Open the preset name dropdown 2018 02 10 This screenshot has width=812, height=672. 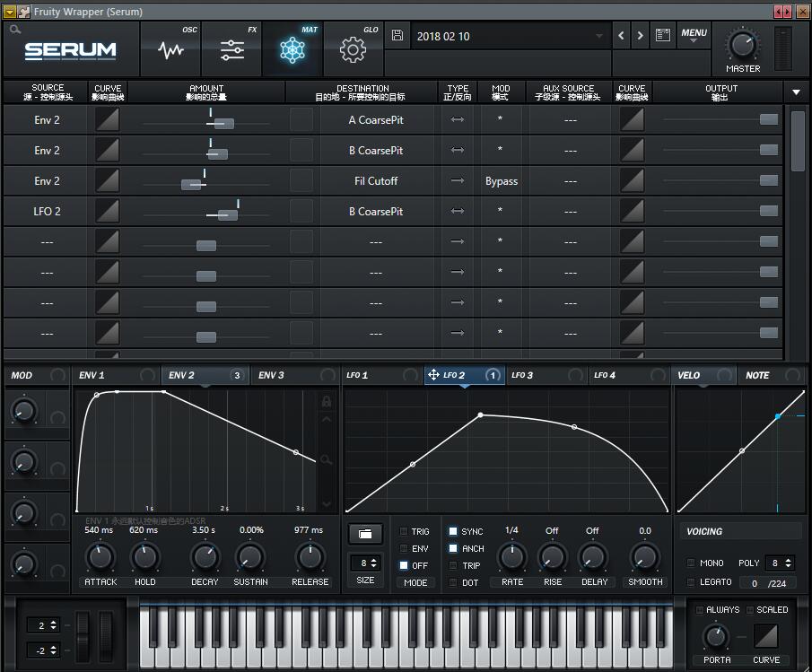pyautogui.click(x=511, y=36)
